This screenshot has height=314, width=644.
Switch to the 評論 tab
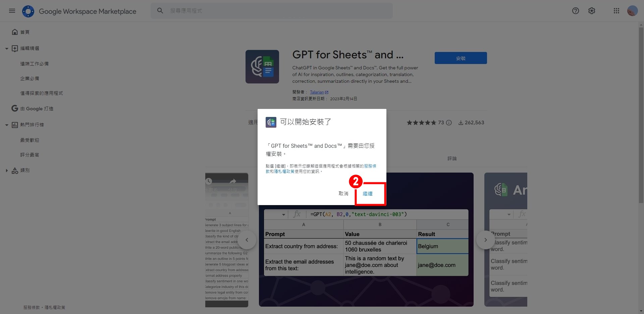[x=452, y=159]
